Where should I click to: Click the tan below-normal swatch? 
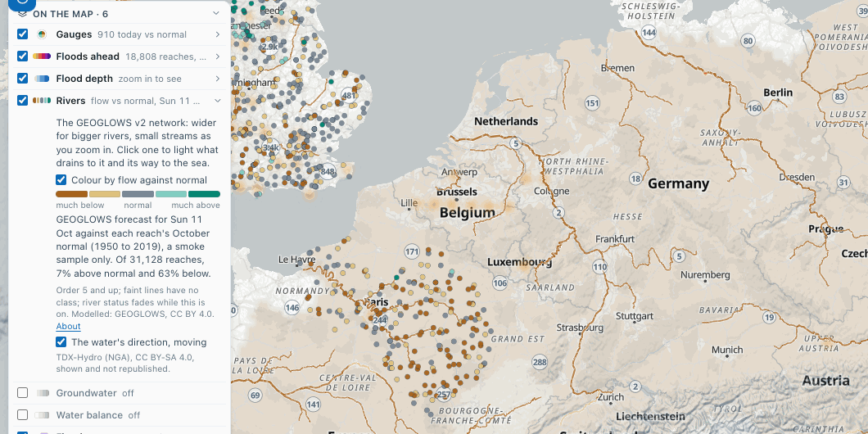pos(105,194)
